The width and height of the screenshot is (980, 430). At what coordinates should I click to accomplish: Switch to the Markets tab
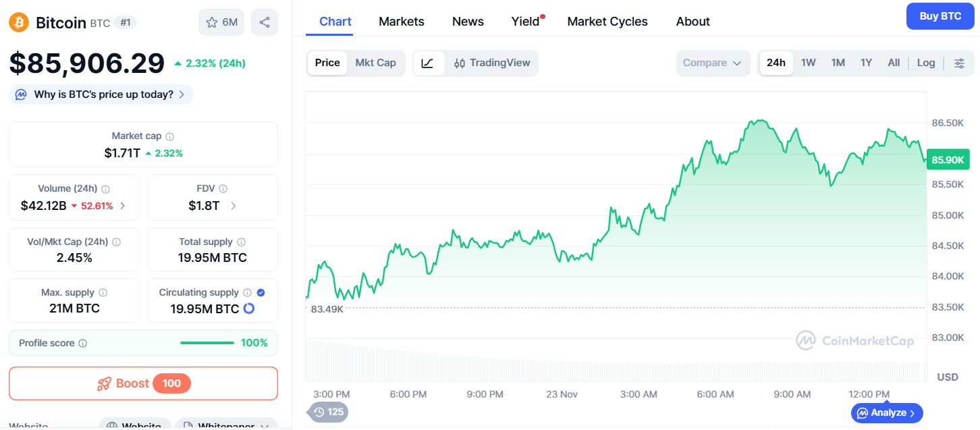(x=401, y=22)
